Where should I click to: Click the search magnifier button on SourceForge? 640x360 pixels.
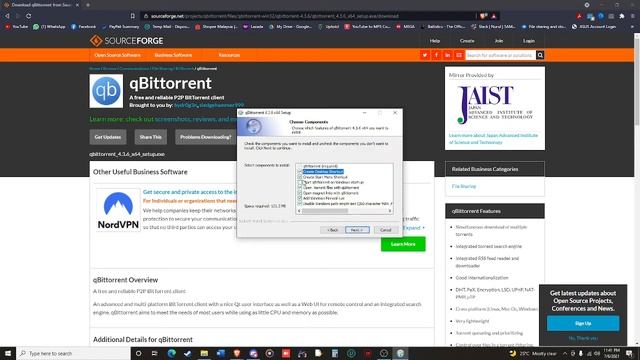[x=540, y=55]
